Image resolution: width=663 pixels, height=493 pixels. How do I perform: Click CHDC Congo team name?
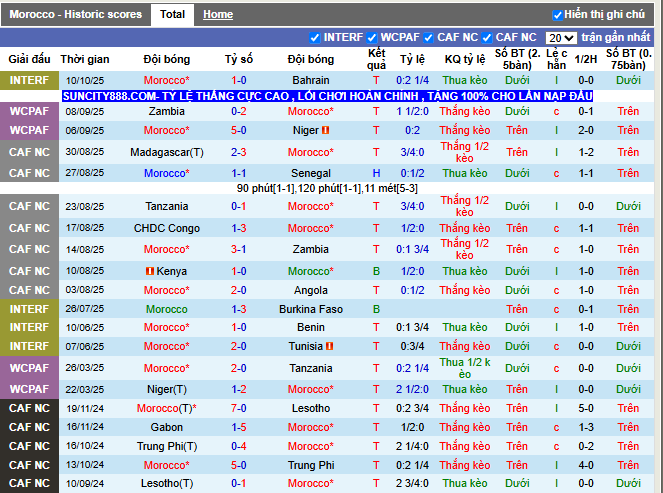coord(167,228)
